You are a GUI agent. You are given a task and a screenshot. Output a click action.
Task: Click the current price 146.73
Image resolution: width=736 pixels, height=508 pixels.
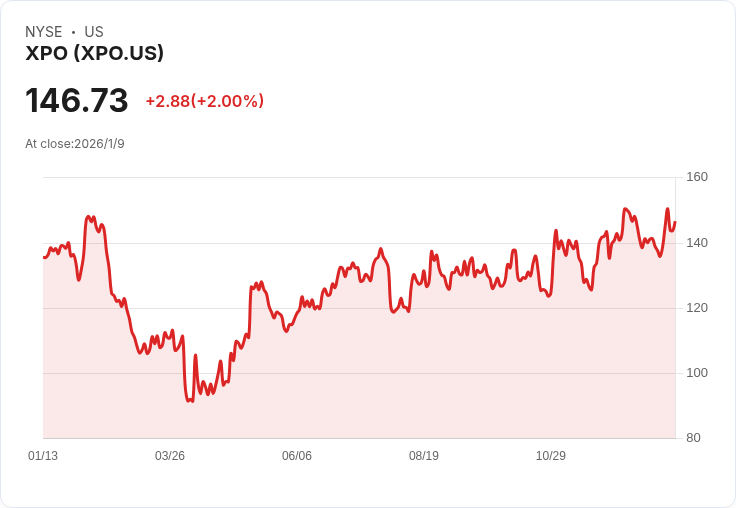point(77,101)
